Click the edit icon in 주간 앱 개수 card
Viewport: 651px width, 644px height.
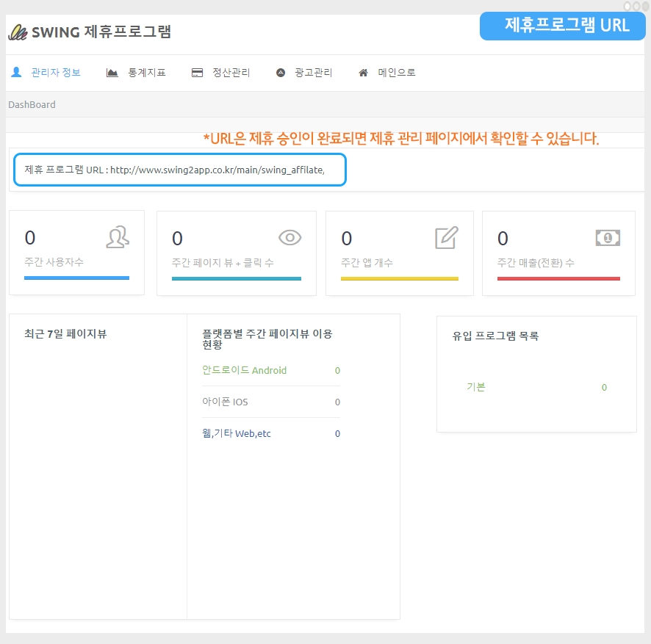pyautogui.click(x=447, y=237)
